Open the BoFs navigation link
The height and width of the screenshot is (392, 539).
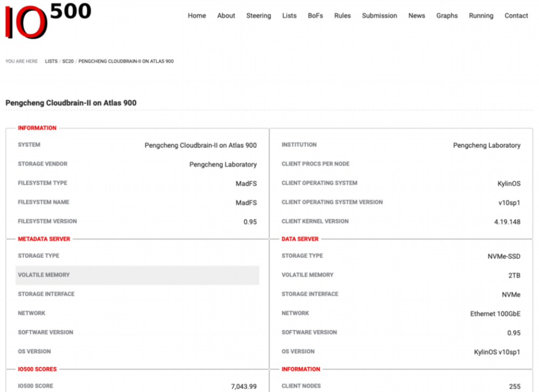click(315, 16)
